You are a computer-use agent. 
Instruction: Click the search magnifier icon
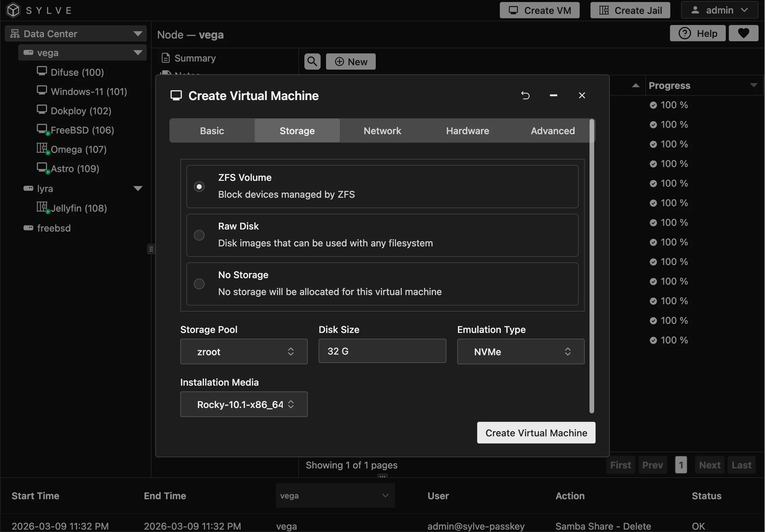[x=312, y=62]
